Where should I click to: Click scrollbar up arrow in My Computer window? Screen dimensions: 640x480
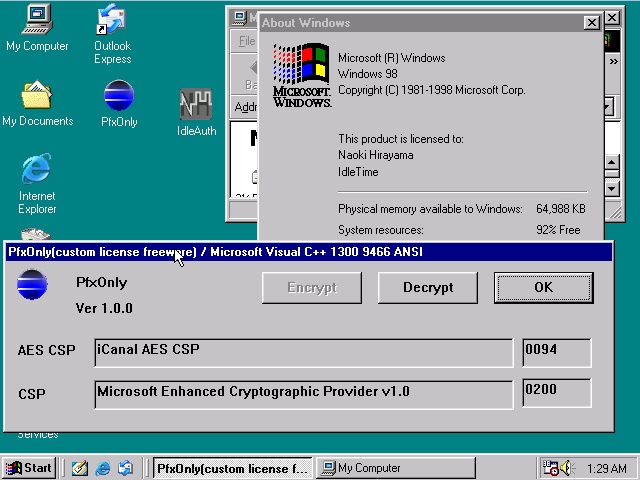(611, 162)
